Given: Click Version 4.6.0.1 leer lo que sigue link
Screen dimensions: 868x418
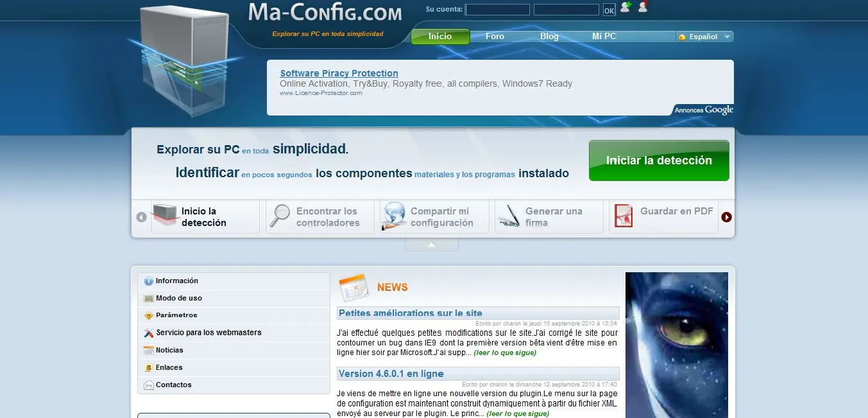Looking at the screenshot, I should pyautogui.click(x=518, y=414).
